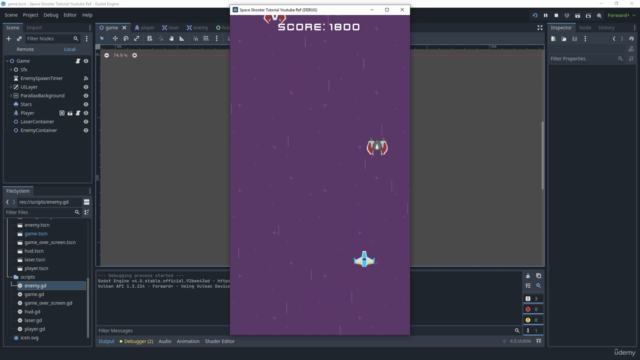Collapse the scripts folder
The width and height of the screenshot is (640, 360).
(x=11, y=277)
